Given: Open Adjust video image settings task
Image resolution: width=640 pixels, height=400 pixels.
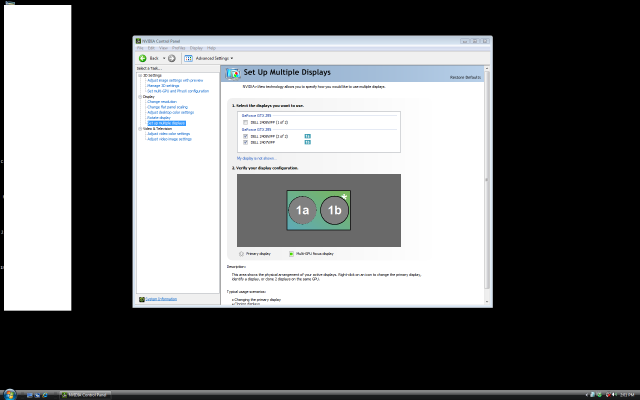Looking at the screenshot, I should click(x=169, y=139).
